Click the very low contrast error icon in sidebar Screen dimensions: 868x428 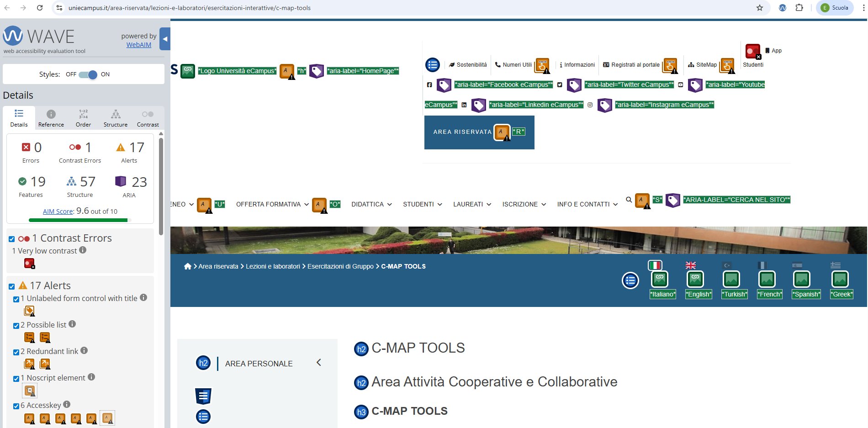(29, 264)
